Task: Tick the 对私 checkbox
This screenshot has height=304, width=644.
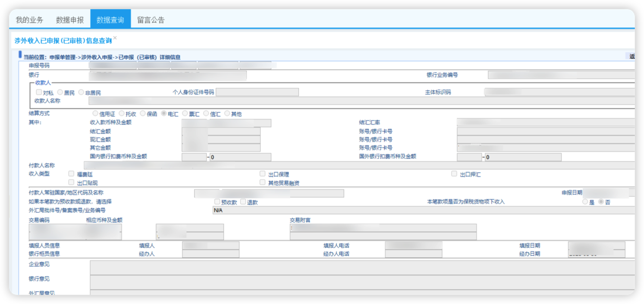Action: click(x=39, y=92)
